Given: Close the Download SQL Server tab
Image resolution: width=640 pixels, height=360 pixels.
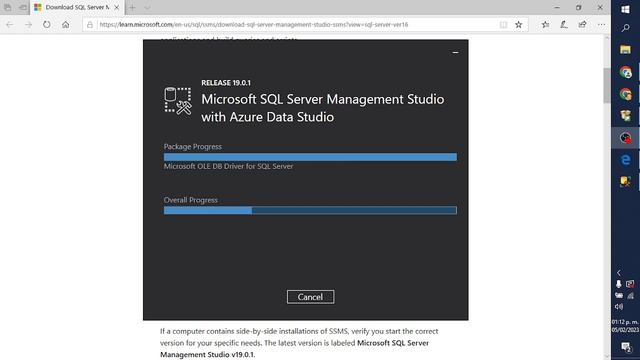Looking at the screenshot, I should pos(117,7).
